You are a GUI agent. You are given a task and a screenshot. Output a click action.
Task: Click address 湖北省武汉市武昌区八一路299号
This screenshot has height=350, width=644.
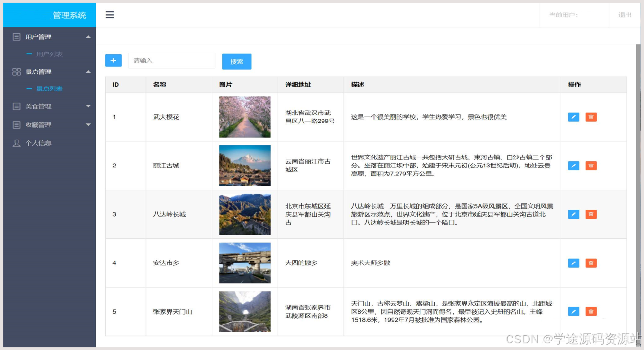point(310,117)
